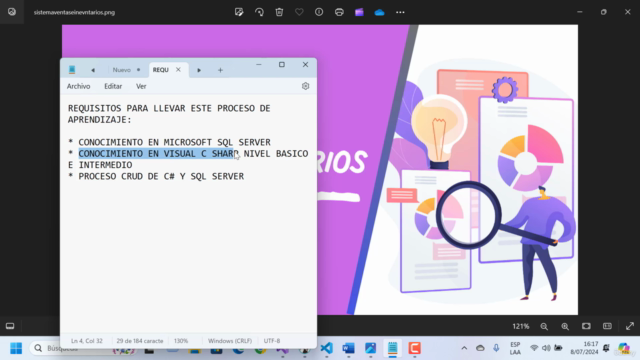The image size is (640, 360).
Task: Print the image from the Photos toolbar
Action: 339,12
